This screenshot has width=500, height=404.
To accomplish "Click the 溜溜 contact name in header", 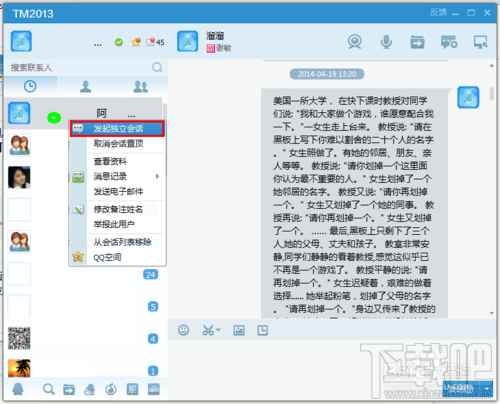I will pos(215,35).
